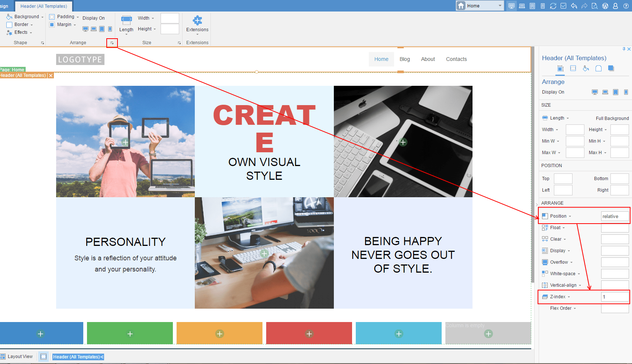This screenshot has height=364, width=632.
Task: Open the background fill tab icon in side panel
Action: tap(586, 68)
